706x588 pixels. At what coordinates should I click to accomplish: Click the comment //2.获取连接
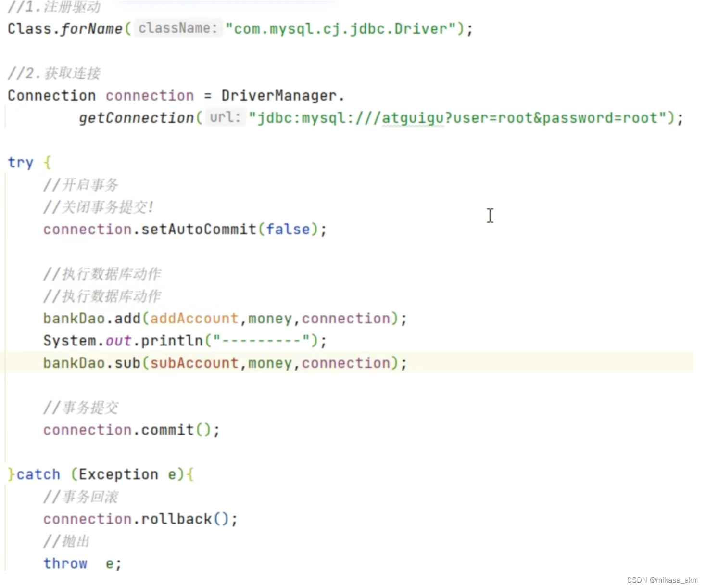click(54, 74)
